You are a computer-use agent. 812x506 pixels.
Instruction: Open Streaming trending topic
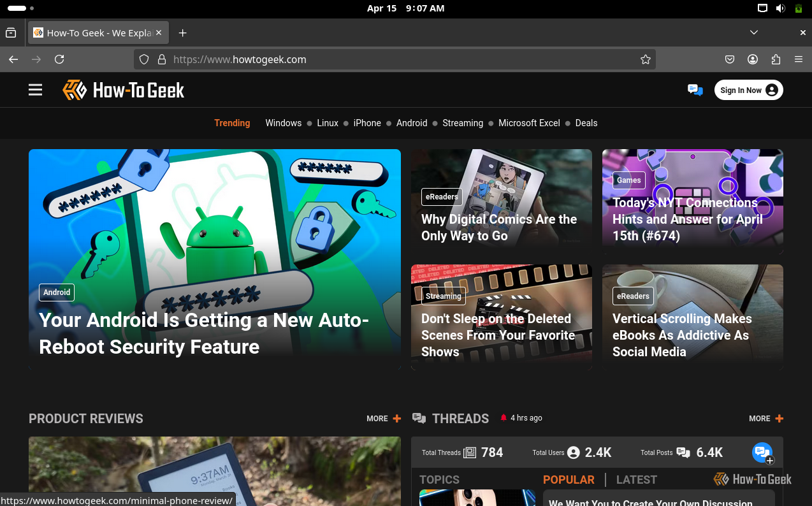[x=463, y=123]
